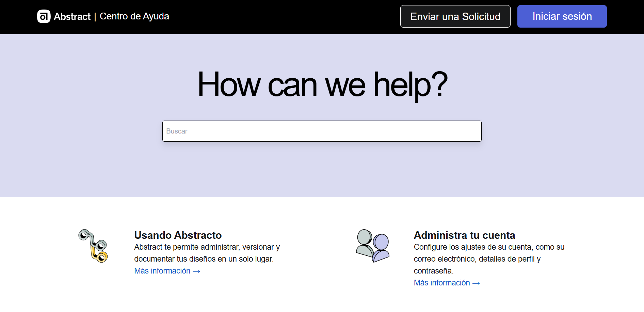
Task: Open the Centro de Ayuda header link
Action: click(134, 16)
